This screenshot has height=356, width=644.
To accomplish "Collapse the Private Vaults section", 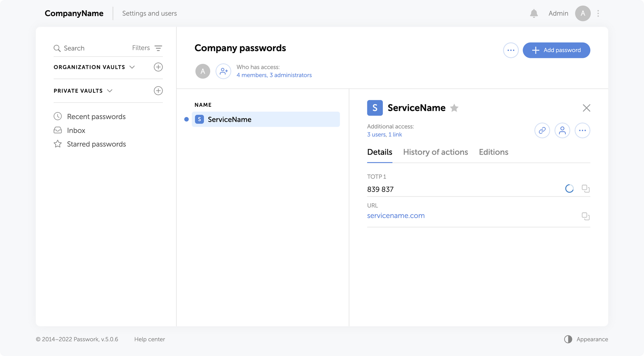I will 110,91.
